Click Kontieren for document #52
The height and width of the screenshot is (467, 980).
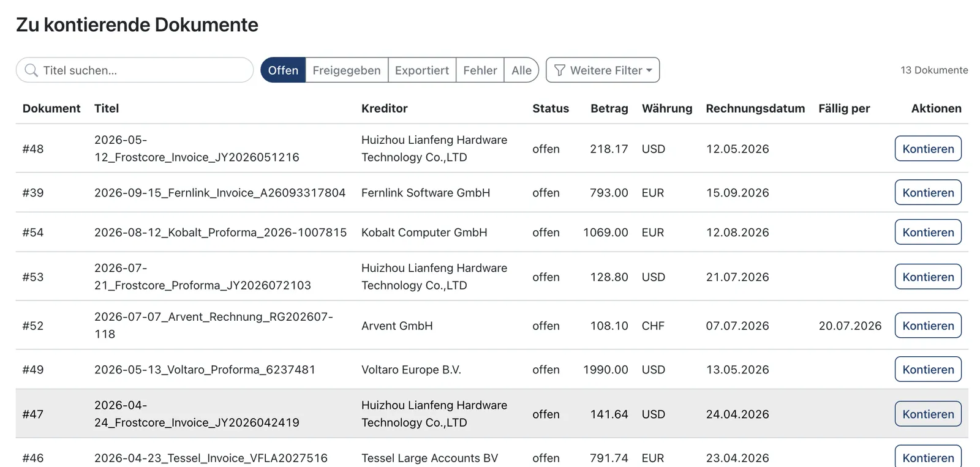(928, 326)
